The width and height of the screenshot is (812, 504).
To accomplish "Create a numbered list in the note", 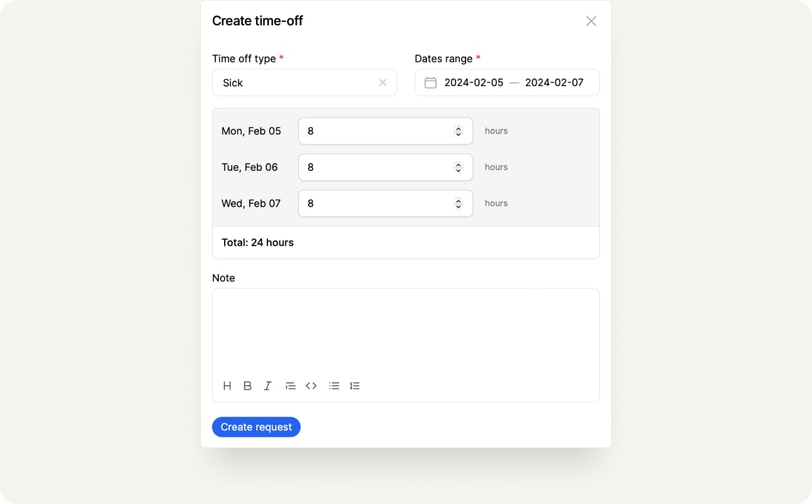I will tap(355, 385).
